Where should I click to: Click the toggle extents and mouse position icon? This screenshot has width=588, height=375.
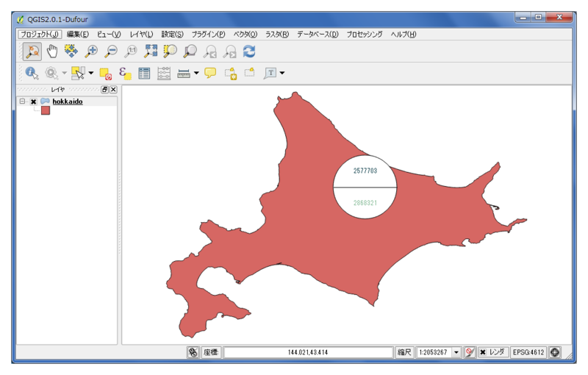[x=193, y=352]
